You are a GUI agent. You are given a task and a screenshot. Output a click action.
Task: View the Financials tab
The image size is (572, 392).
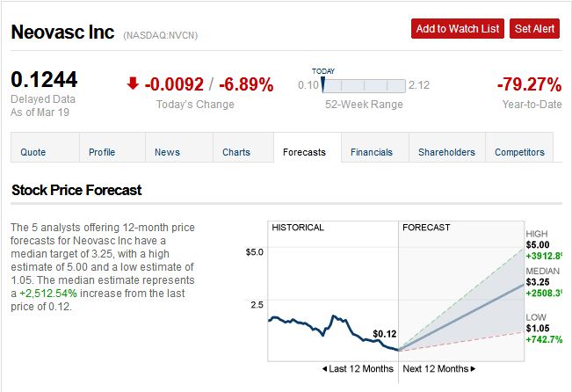tap(372, 152)
